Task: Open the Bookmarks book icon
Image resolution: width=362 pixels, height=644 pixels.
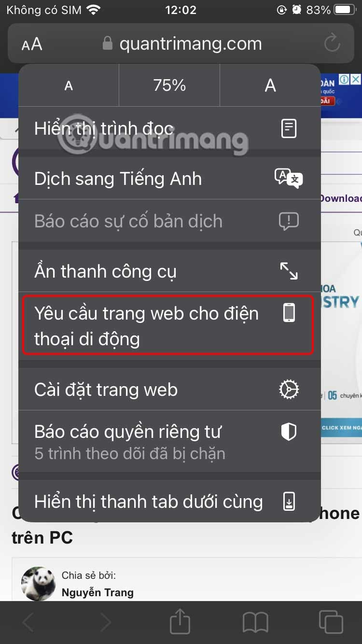Action: click(x=255, y=622)
